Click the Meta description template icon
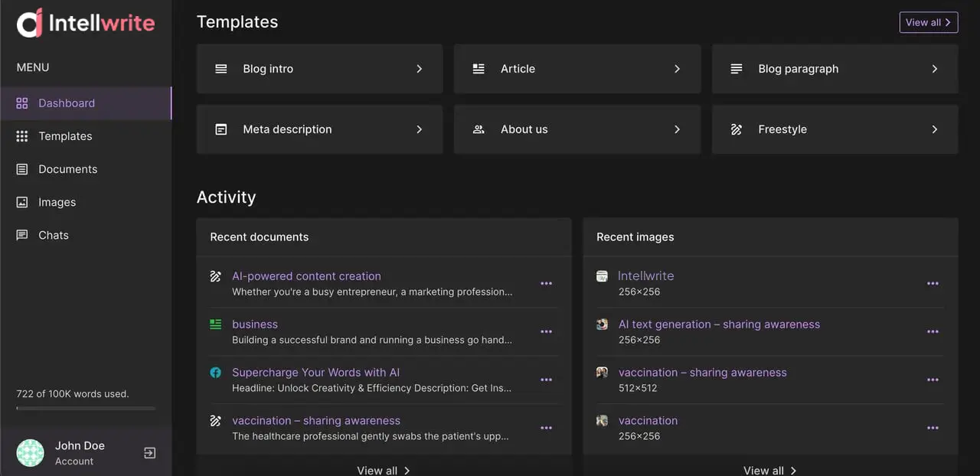The image size is (980, 476). click(221, 129)
